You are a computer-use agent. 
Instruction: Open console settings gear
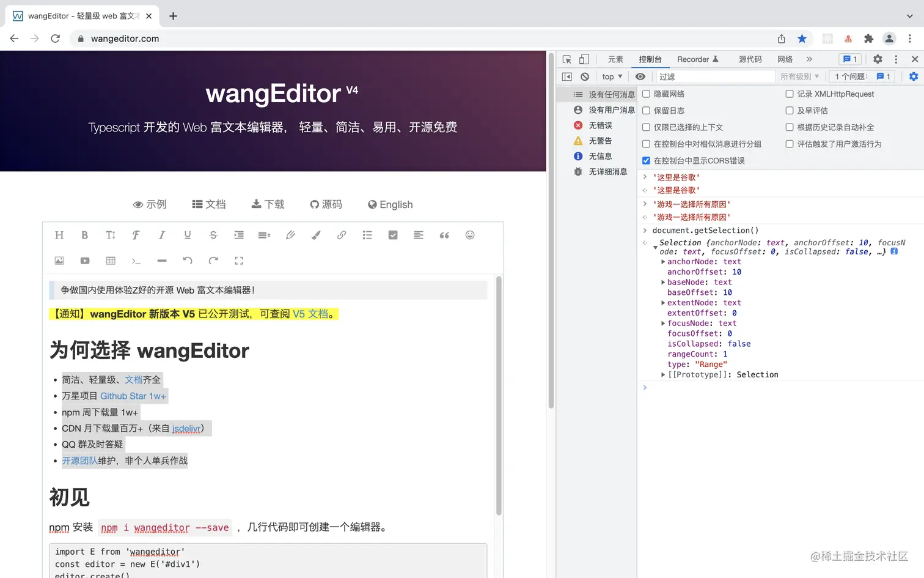click(x=914, y=76)
